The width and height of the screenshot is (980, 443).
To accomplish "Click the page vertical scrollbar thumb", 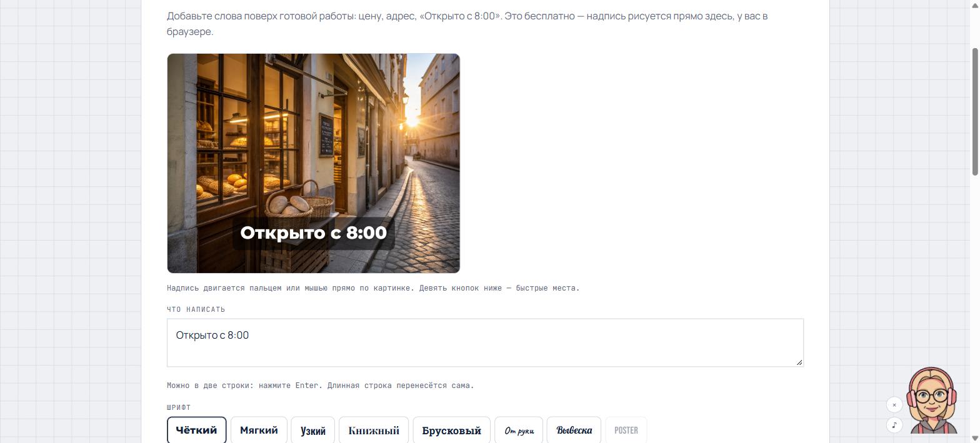I will (x=975, y=111).
